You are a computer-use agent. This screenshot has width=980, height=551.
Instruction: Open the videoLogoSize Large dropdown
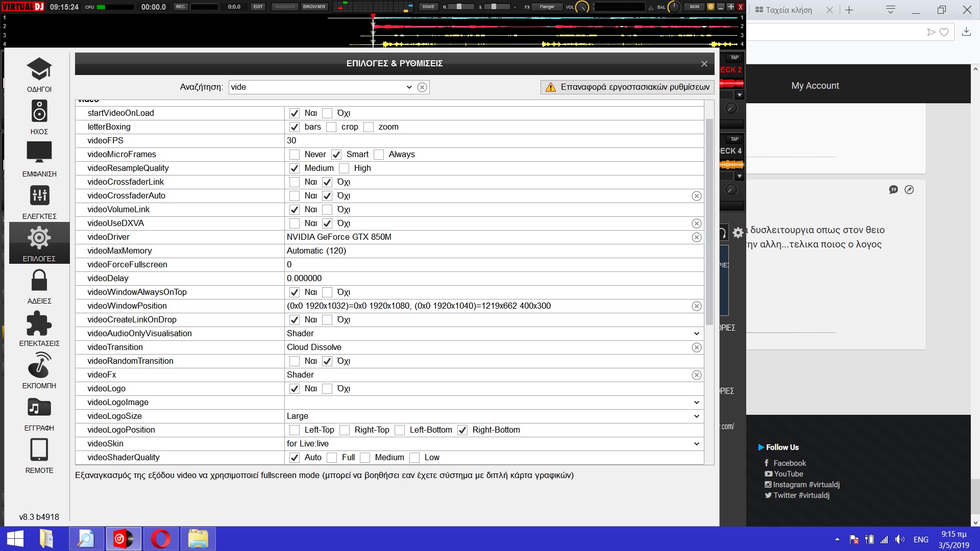(696, 416)
